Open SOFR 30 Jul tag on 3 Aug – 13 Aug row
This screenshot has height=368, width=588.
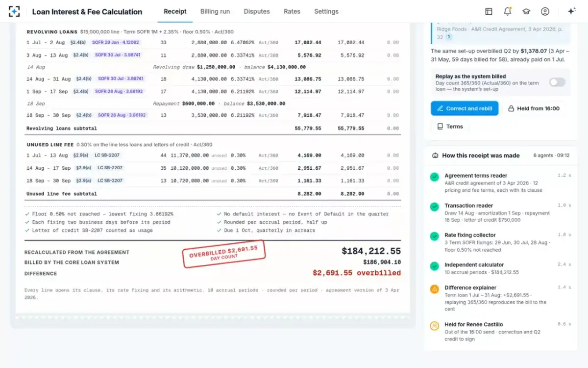coord(118,55)
